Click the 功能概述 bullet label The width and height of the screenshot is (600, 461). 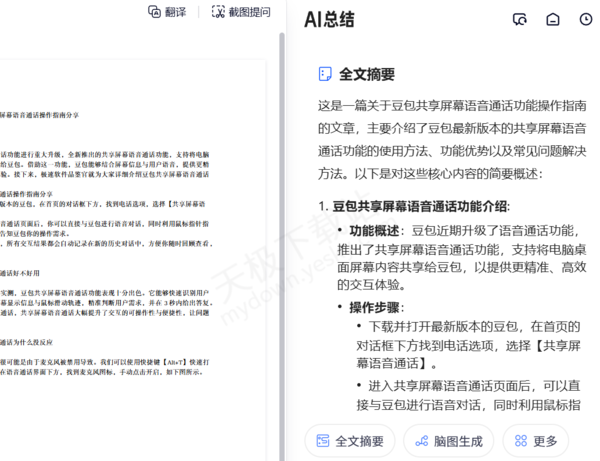[x=374, y=231]
